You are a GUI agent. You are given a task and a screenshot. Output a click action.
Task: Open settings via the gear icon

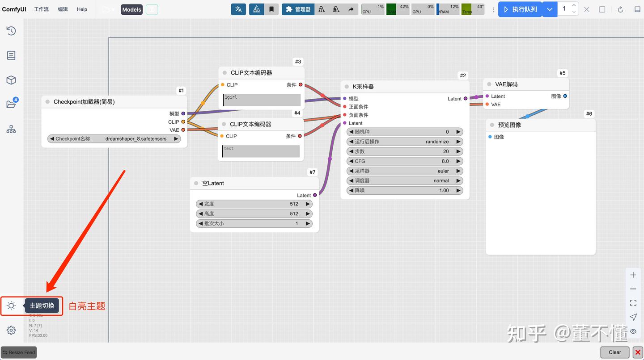[x=11, y=330]
